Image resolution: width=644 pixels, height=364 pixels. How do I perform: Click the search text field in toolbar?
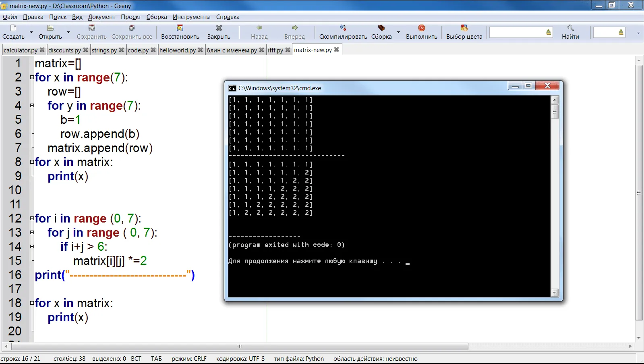pyautogui.click(x=517, y=32)
